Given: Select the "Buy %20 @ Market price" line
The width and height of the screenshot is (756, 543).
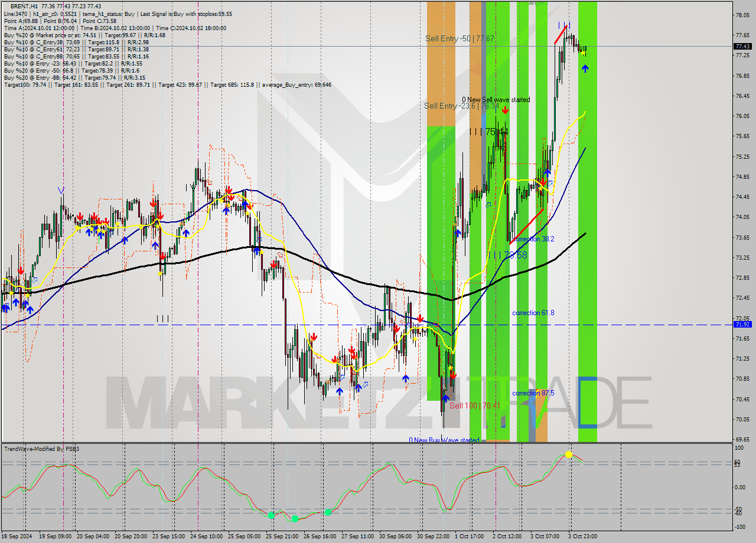Looking at the screenshot, I should click(x=84, y=35).
